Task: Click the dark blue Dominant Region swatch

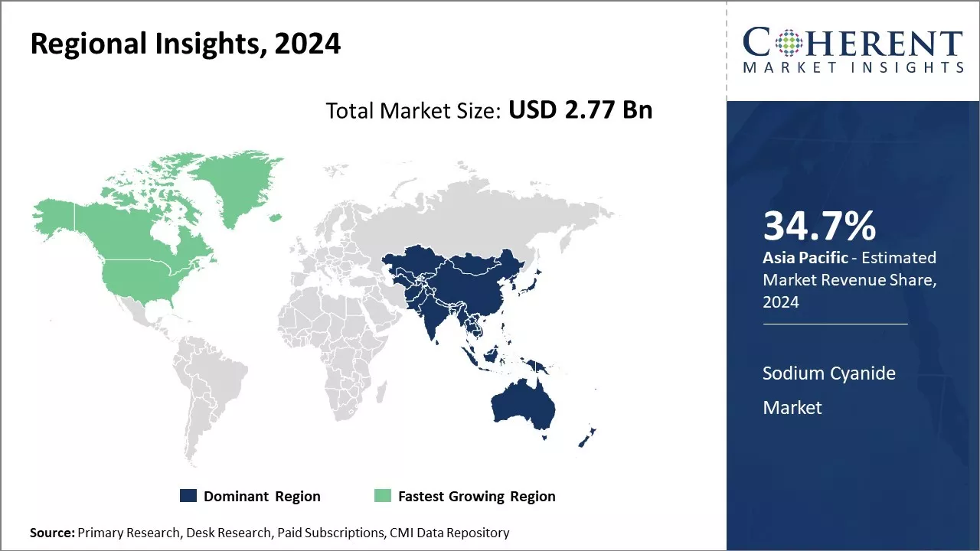Action: (188, 496)
